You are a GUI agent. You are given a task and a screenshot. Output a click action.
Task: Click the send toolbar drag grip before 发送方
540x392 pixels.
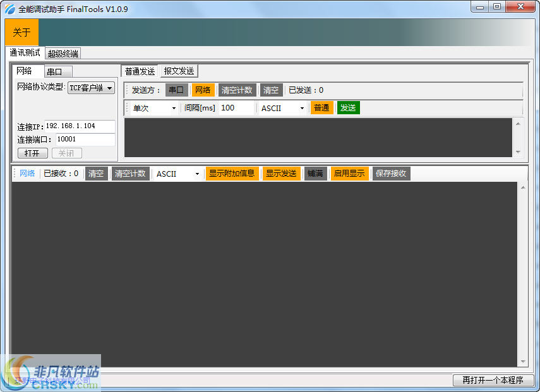tap(127, 90)
